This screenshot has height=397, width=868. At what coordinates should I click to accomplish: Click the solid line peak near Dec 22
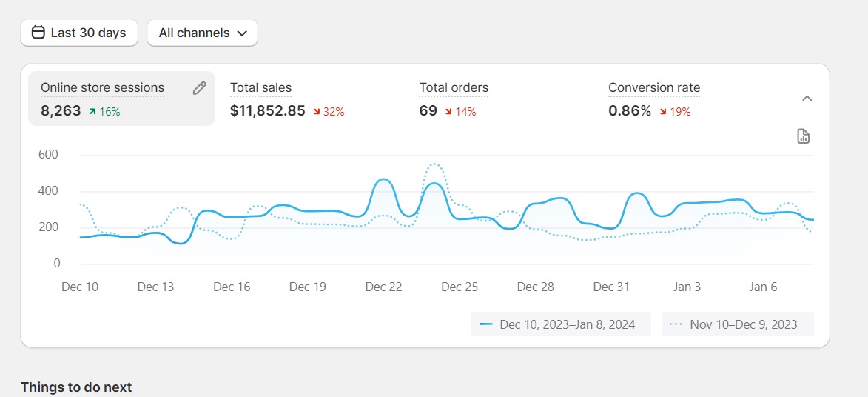(383, 179)
